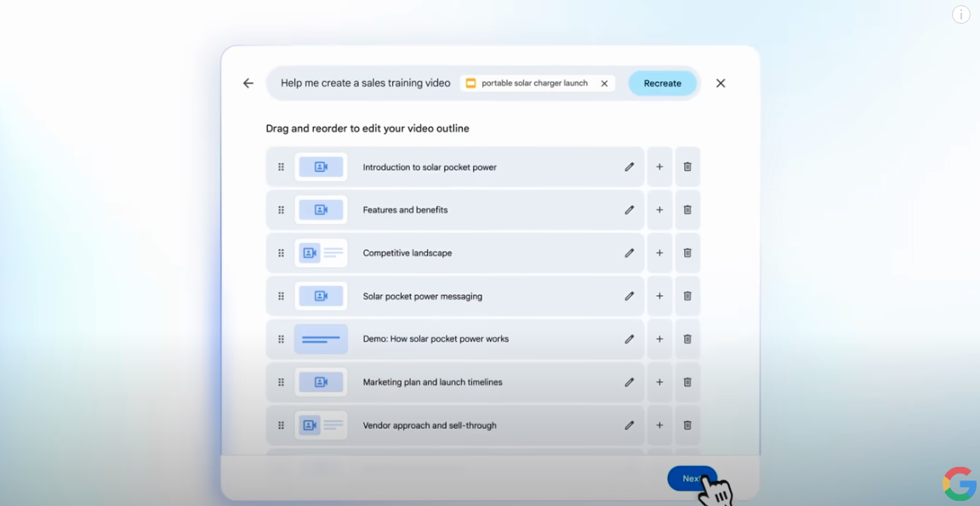This screenshot has width=980, height=506.
Task: Add a scene after 'Features and benefits'
Action: pyautogui.click(x=659, y=210)
